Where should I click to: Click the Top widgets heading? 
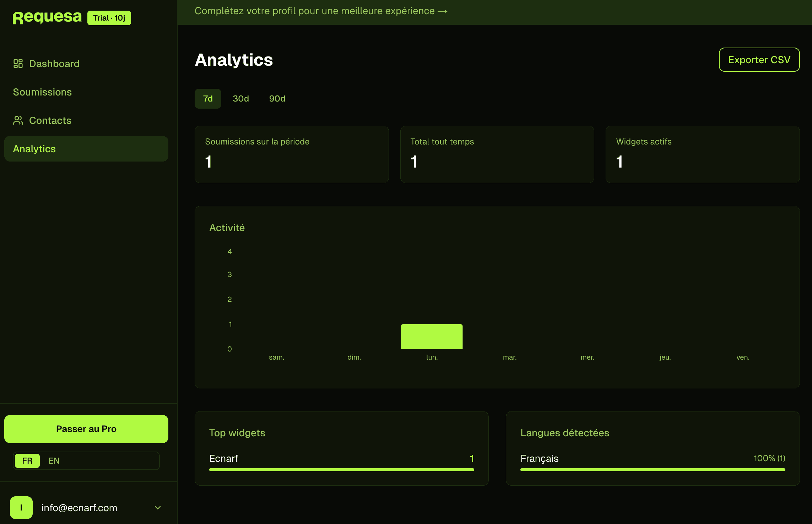[x=237, y=433]
